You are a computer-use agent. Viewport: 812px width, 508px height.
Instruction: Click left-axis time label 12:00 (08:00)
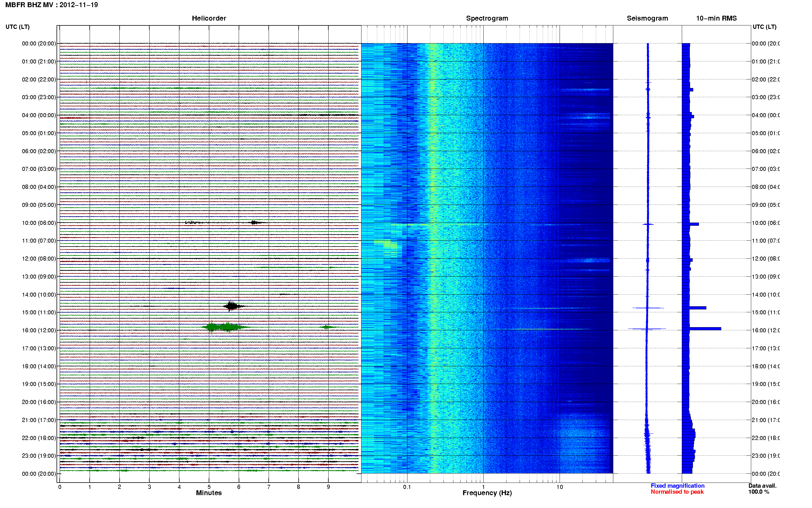point(39,259)
